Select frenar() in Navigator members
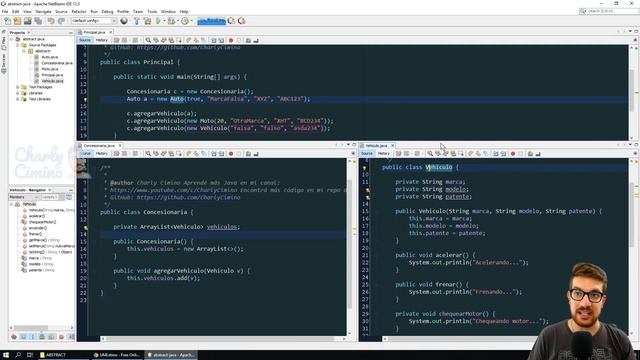 pyautogui.click(x=35, y=234)
